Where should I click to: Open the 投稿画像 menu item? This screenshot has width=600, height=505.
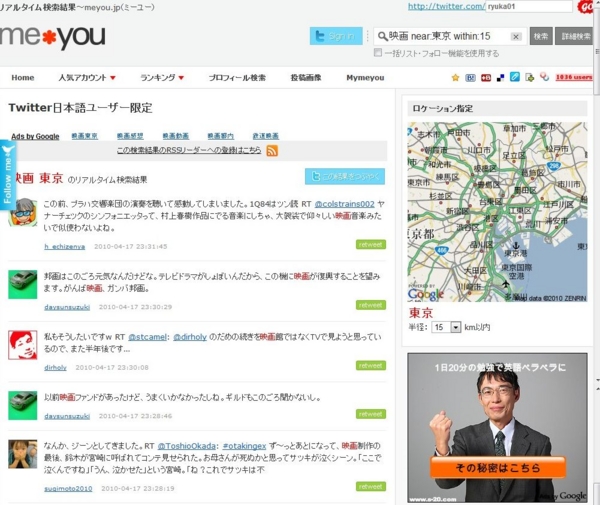(306, 78)
